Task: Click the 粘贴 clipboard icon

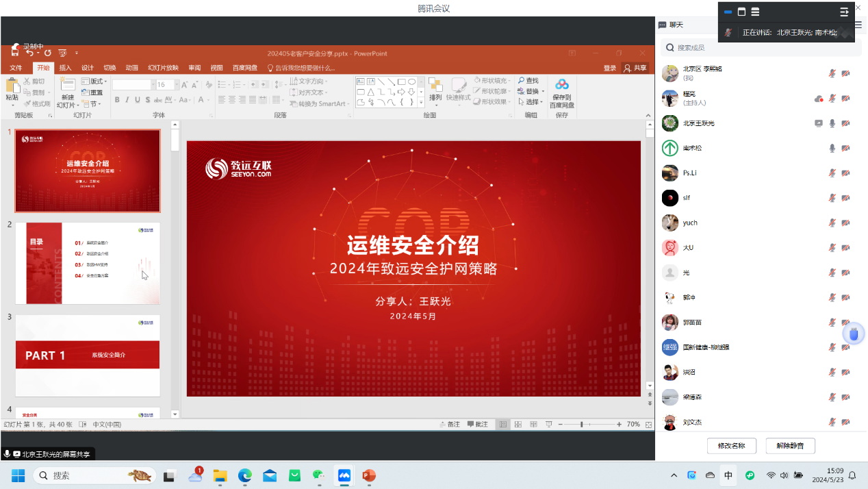Action: pyautogui.click(x=12, y=86)
